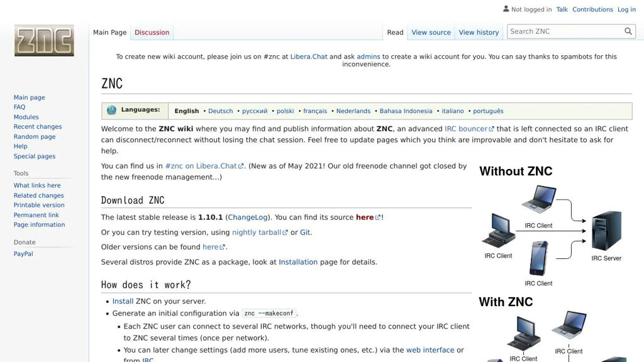Open the #znc on Libera.Chat link
The height and width of the screenshot is (362, 644).
tap(204, 166)
